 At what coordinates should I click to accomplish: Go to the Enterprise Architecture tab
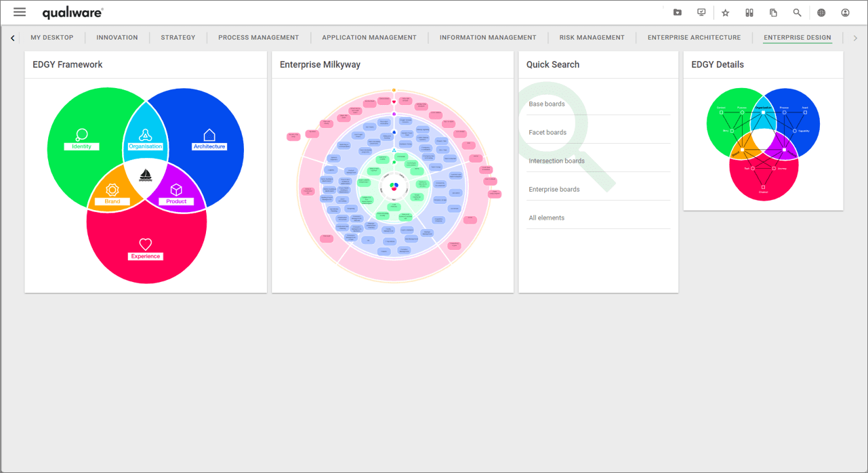click(694, 38)
